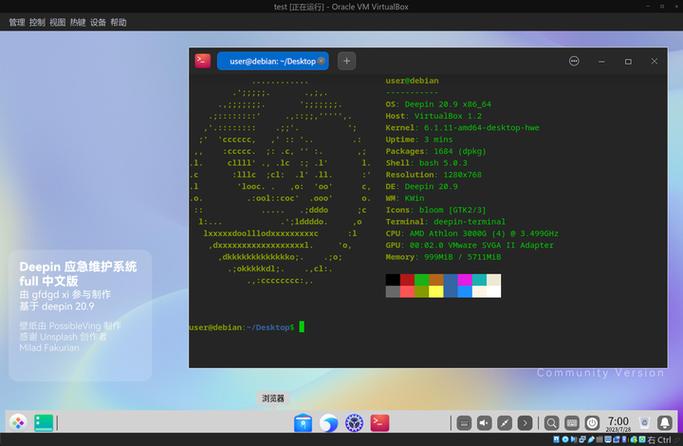This screenshot has width=683, height=446.
Task: Click the yellow swatch in neofetch palette
Action: click(436, 291)
